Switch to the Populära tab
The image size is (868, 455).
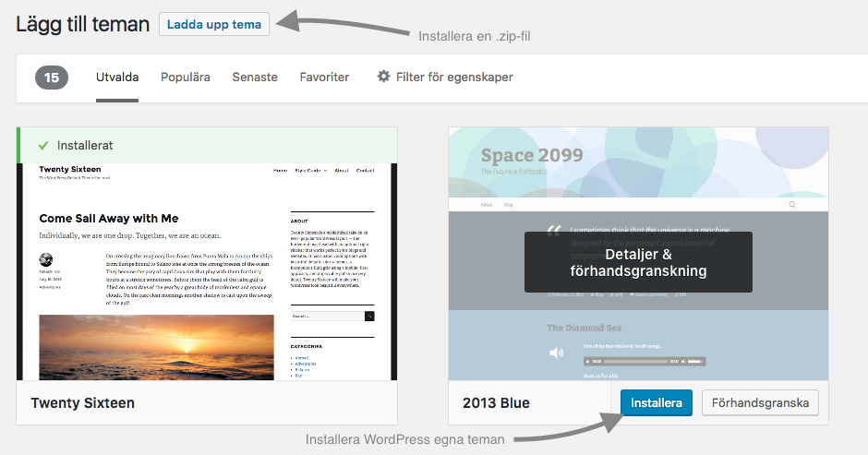point(186,77)
